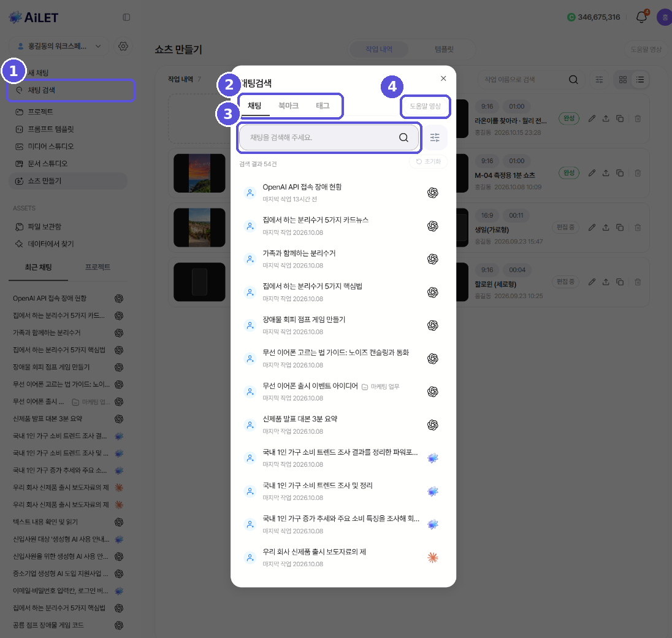Click 도움말 영상 at page top right

point(646,49)
